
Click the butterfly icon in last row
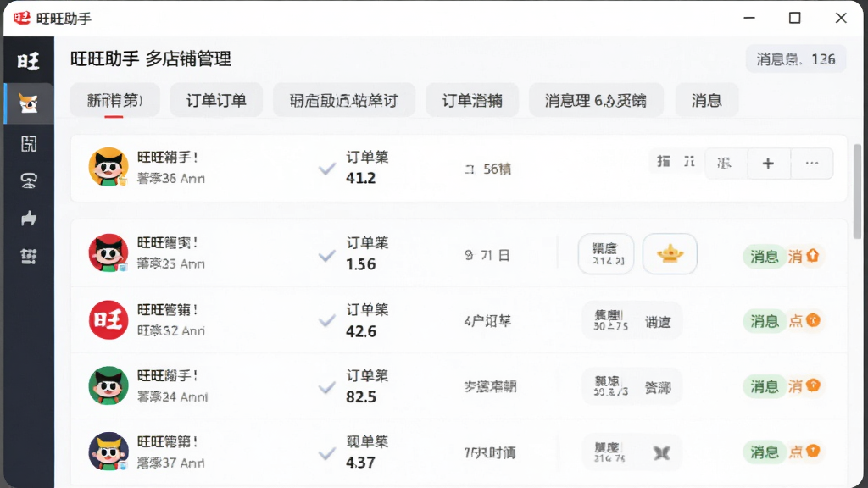tap(661, 453)
